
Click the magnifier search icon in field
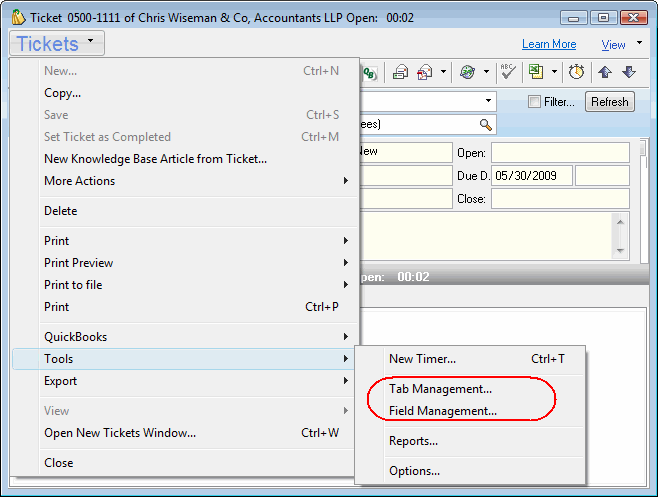(x=486, y=125)
